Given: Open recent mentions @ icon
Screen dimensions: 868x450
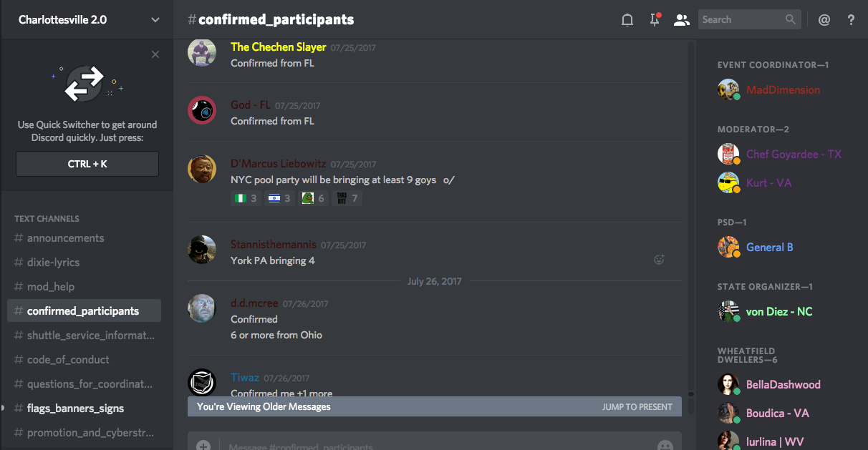Looking at the screenshot, I should pos(824,20).
